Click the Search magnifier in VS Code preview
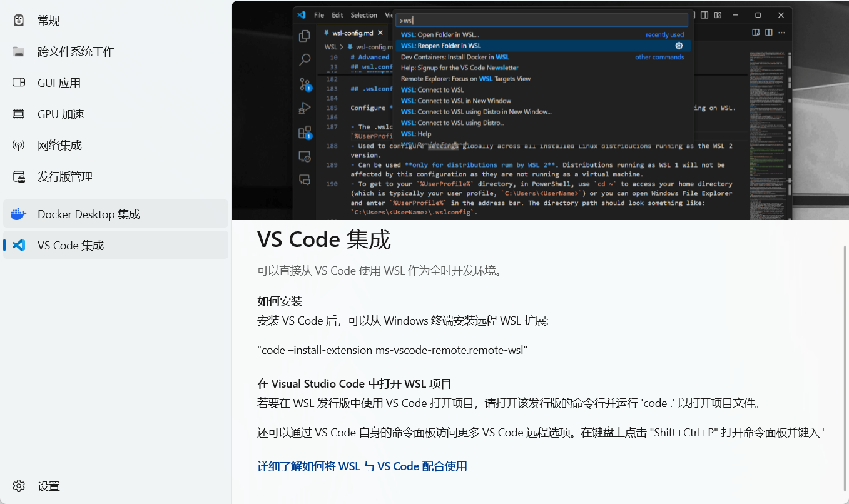The width and height of the screenshot is (849, 504). click(x=305, y=60)
